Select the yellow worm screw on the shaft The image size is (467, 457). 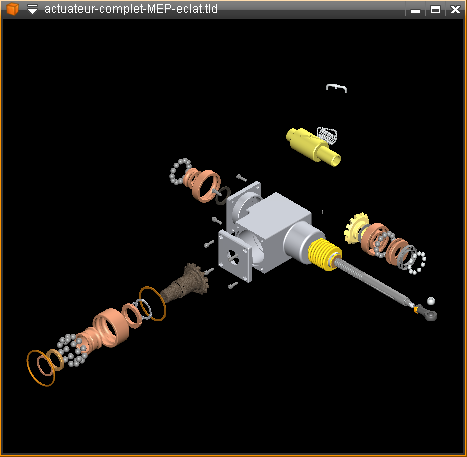pyautogui.click(x=324, y=254)
